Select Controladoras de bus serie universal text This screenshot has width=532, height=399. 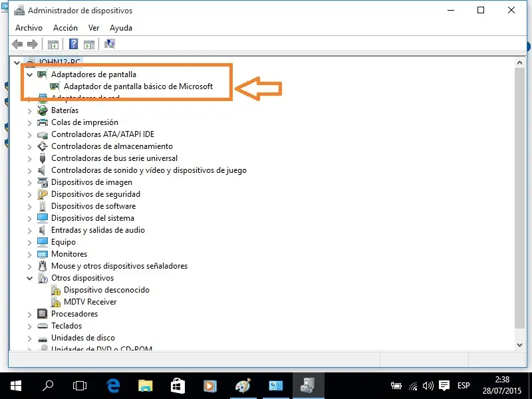(114, 158)
